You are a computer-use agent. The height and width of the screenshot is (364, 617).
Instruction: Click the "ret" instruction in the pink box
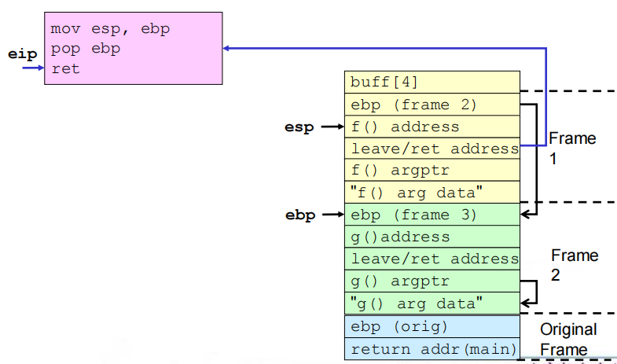point(65,69)
